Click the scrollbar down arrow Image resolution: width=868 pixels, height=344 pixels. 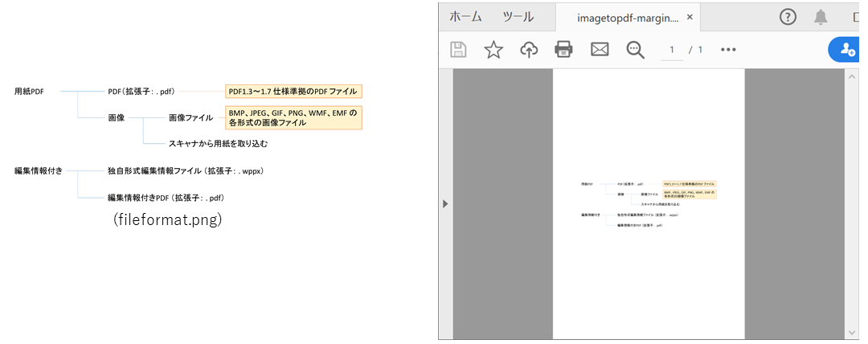[x=851, y=331]
